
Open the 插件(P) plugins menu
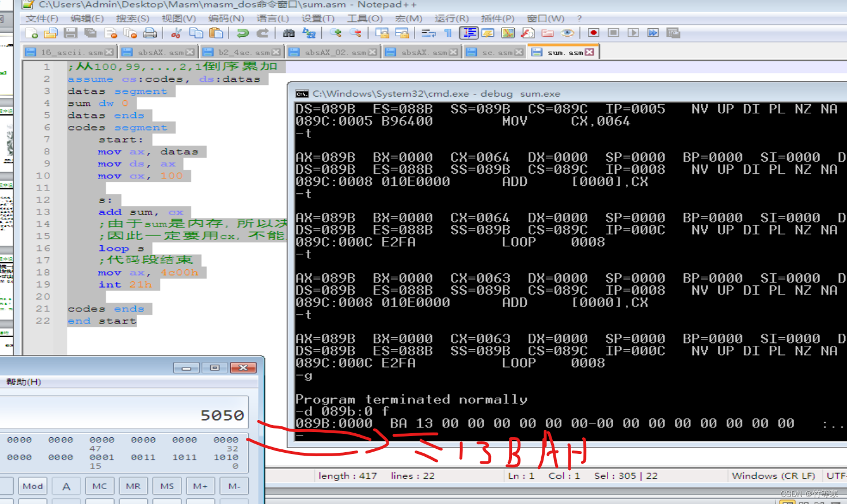(497, 18)
